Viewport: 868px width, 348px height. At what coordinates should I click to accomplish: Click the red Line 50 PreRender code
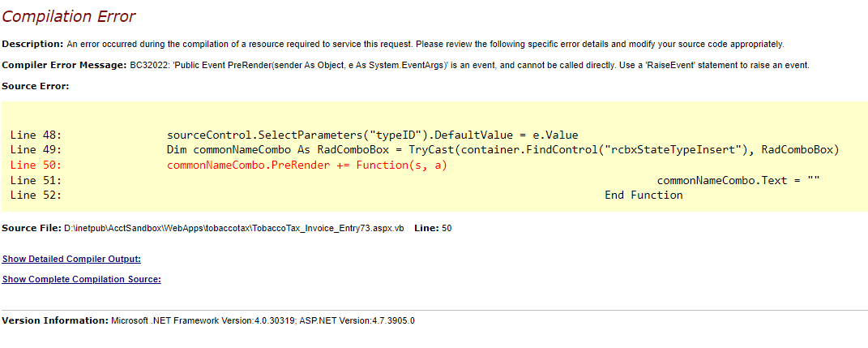pos(307,165)
